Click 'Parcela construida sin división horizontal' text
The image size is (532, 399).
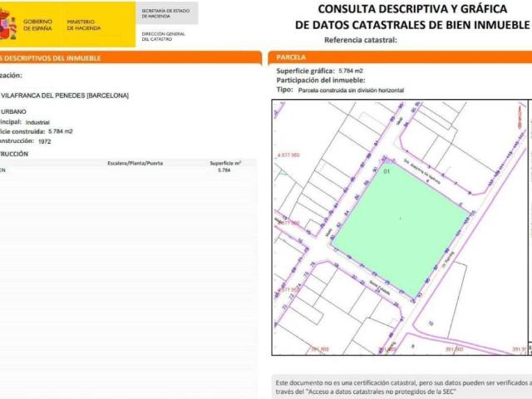pos(351,91)
